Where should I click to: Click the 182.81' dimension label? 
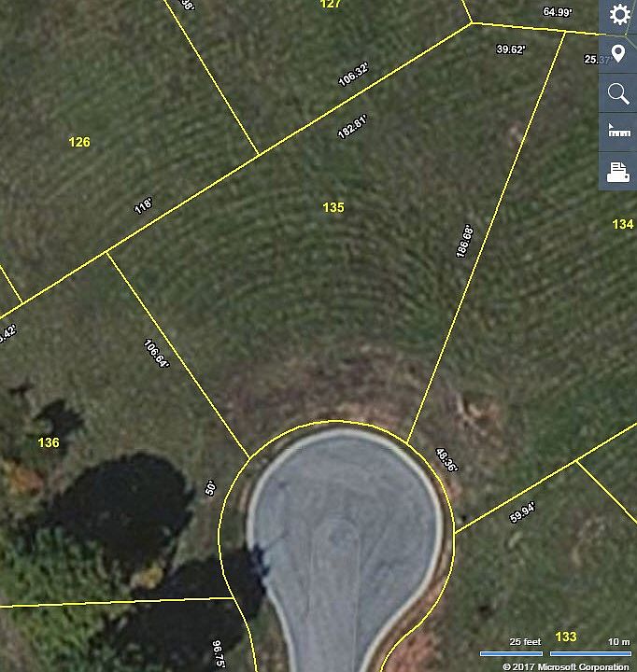point(352,126)
